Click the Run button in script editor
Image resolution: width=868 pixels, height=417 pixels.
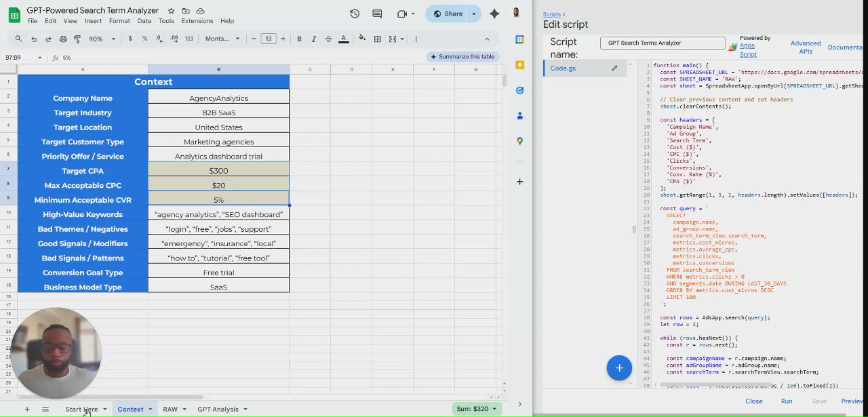[787, 401]
